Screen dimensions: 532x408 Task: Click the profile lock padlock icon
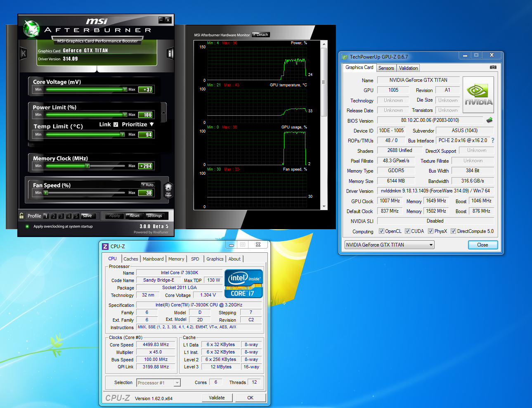pyautogui.click(x=21, y=216)
